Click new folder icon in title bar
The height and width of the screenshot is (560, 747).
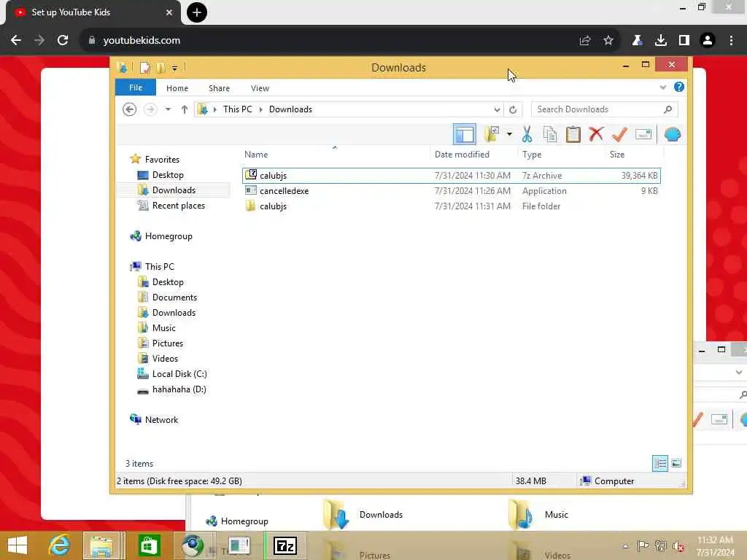tap(160, 68)
